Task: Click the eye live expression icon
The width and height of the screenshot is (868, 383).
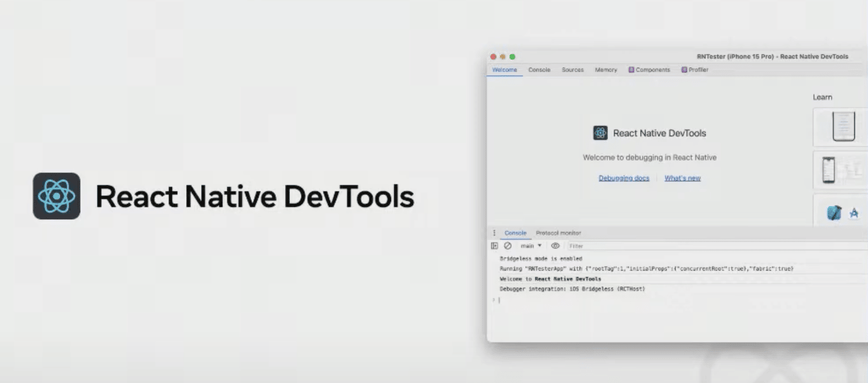Action: pos(555,246)
